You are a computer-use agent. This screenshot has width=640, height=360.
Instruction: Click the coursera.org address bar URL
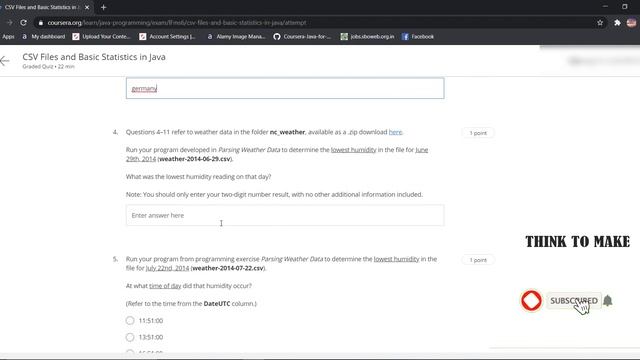pos(177,23)
